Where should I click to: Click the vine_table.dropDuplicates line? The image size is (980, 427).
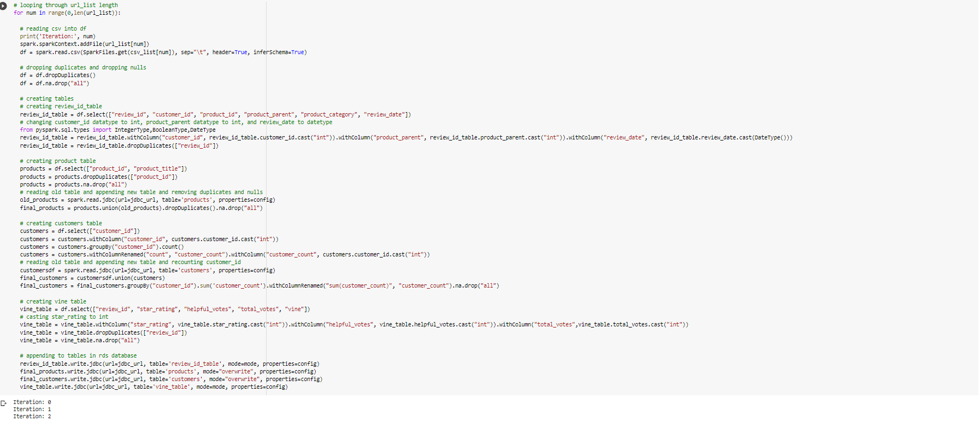(x=104, y=333)
